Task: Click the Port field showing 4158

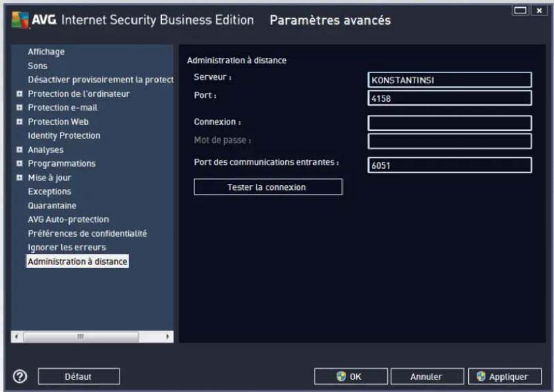Action: click(x=450, y=98)
